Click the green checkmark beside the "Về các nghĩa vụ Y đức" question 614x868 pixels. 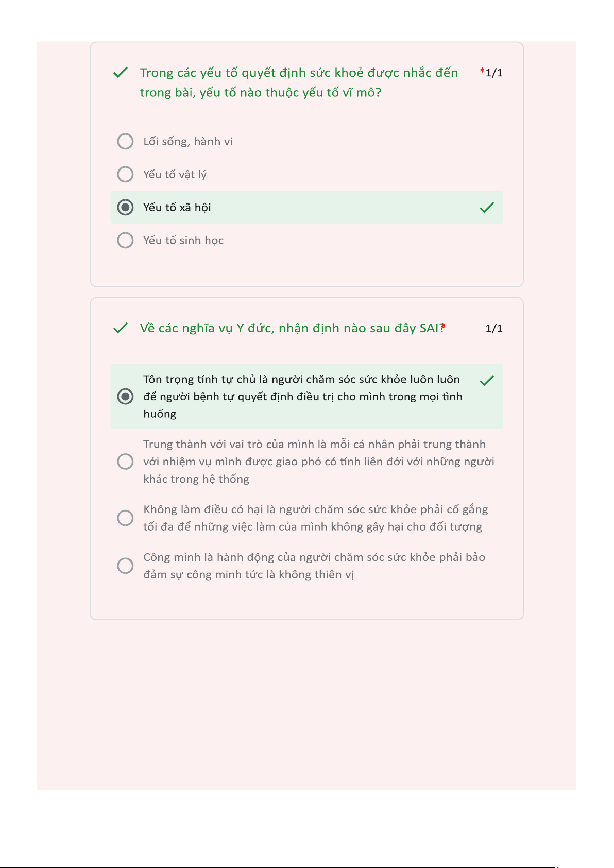click(120, 328)
